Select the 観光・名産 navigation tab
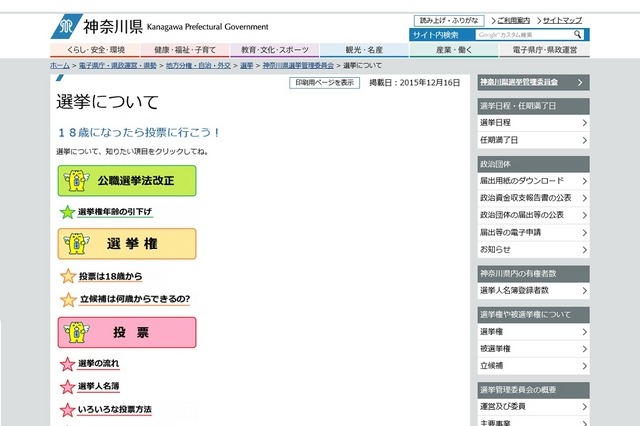Image resolution: width=640 pixels, height=426 pixels. pyautogui.click(x=364, y=49)
